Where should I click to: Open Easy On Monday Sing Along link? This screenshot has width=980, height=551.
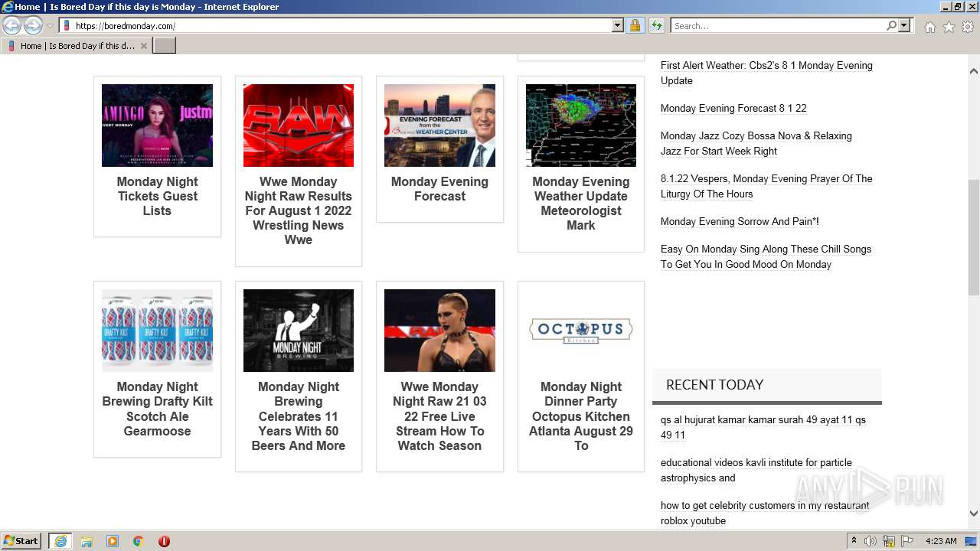766,256
